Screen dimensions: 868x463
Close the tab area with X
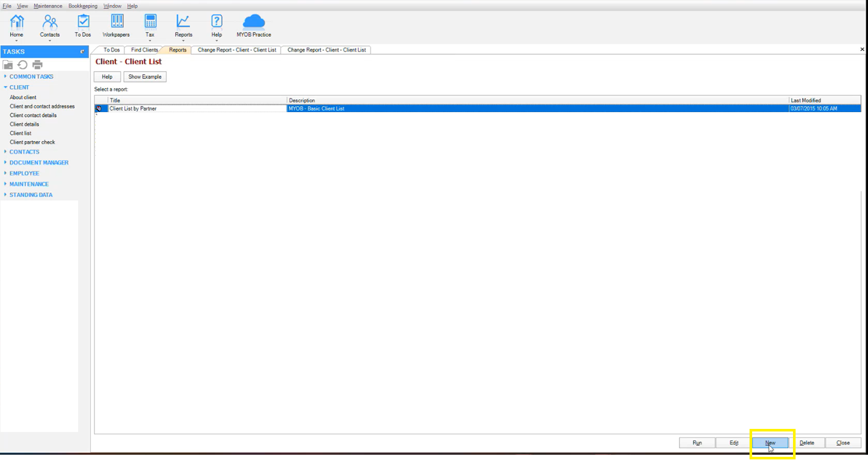(x=862, y=50)
